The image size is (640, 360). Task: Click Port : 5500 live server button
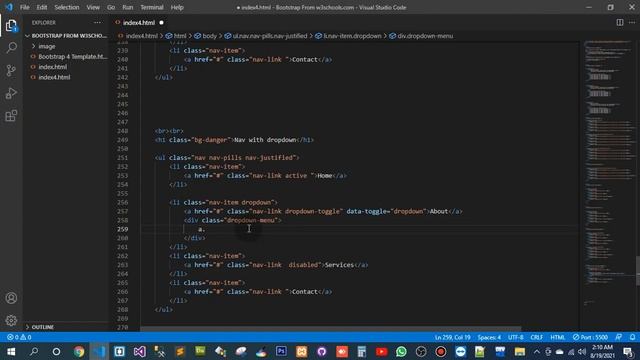coord(590,337)
